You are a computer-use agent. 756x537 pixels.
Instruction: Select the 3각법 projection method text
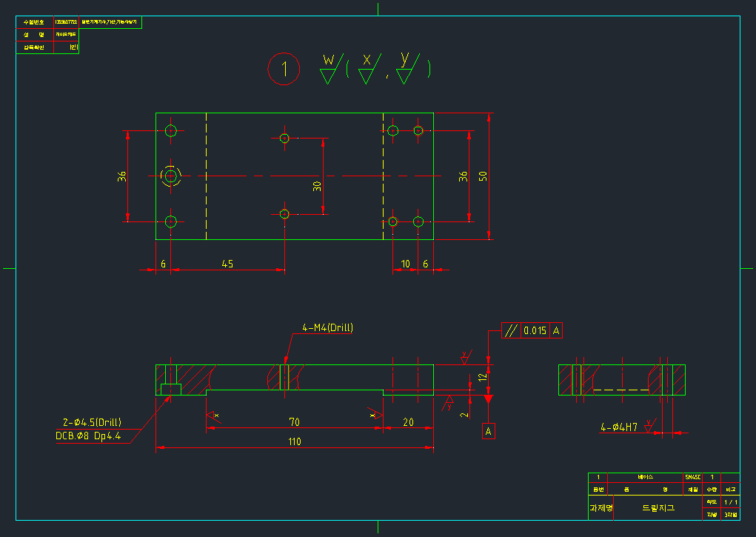pos(730,515)
